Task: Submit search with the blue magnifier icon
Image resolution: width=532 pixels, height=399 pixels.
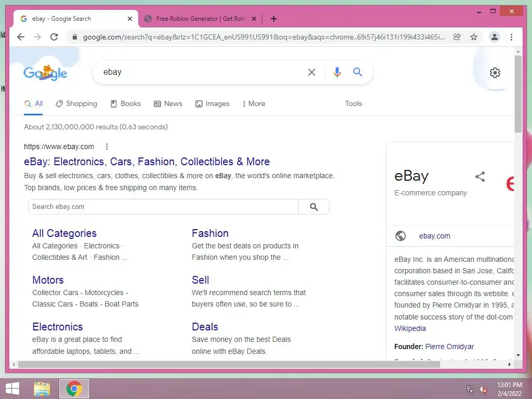Action: click(357, 72)
